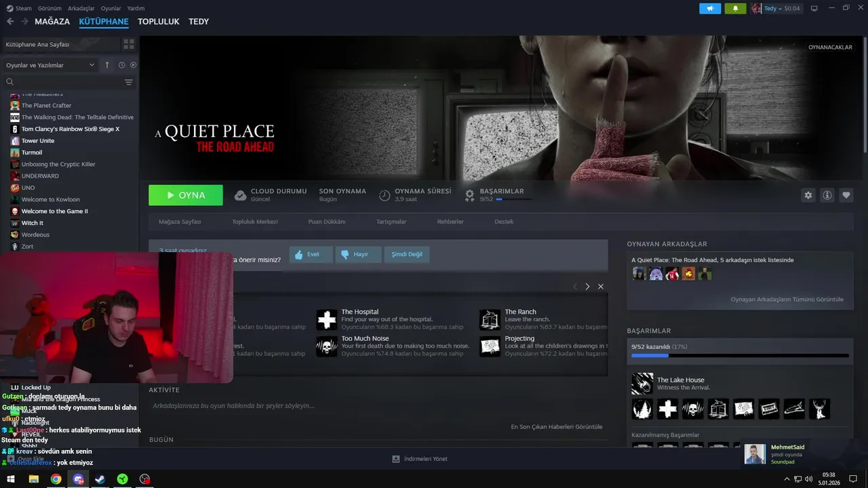Click the green OYNA play button
868x488 pixels.
click(x=186, y=195)
